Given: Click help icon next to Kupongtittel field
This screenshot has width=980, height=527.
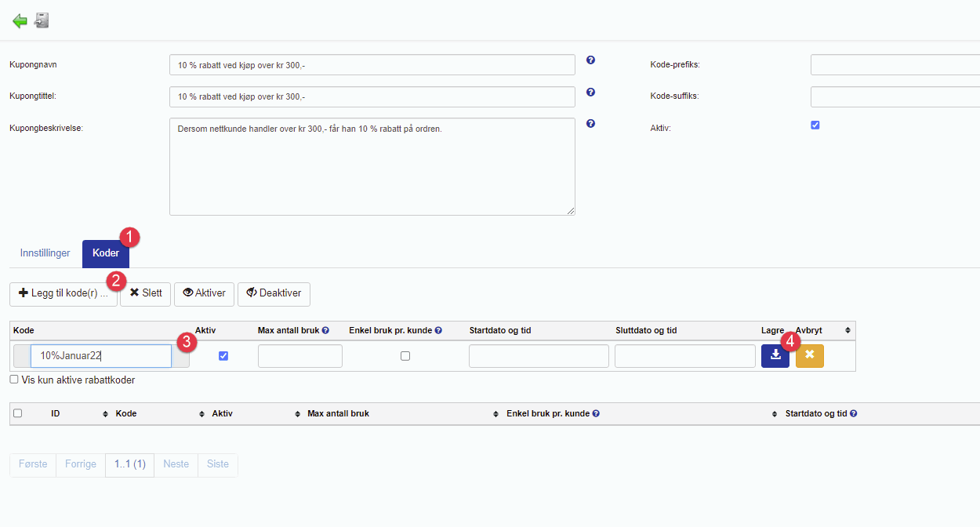Looking at the screenshot, I should [590, 92].
